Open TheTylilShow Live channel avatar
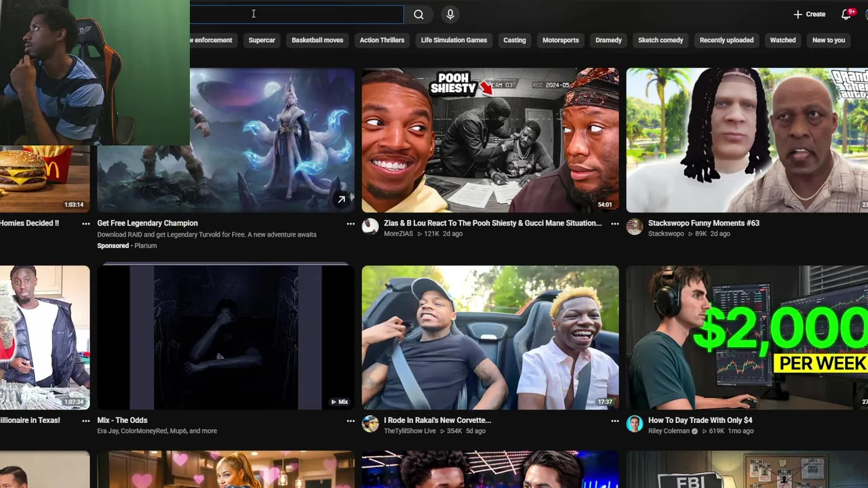This screenshot has width=868, height=488. coord(370,424)
